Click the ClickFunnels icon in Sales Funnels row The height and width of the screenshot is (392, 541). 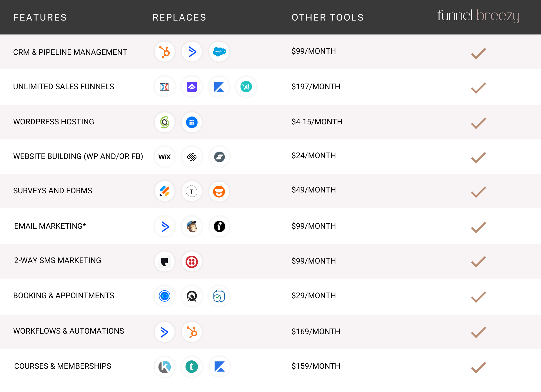coord(164,87)
